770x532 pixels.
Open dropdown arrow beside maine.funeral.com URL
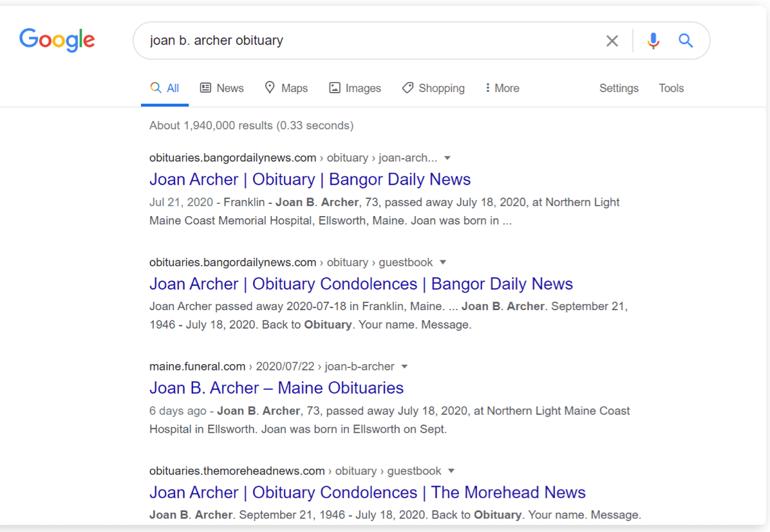pos(405,367)
